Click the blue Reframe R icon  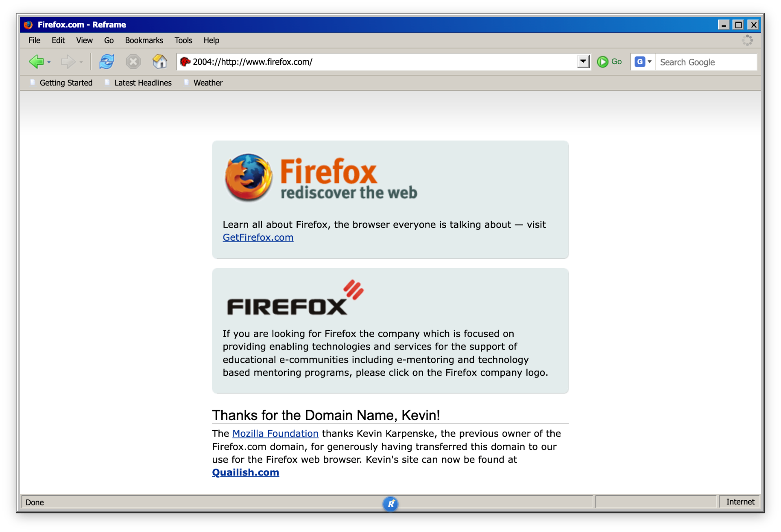click(x=390, y=504)
